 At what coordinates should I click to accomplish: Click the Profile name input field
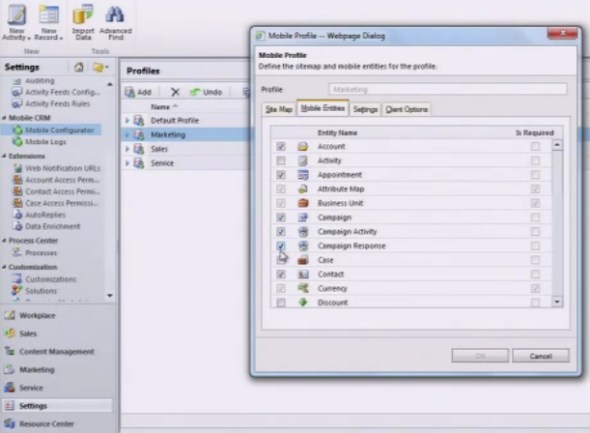click(x=448, y=90)
